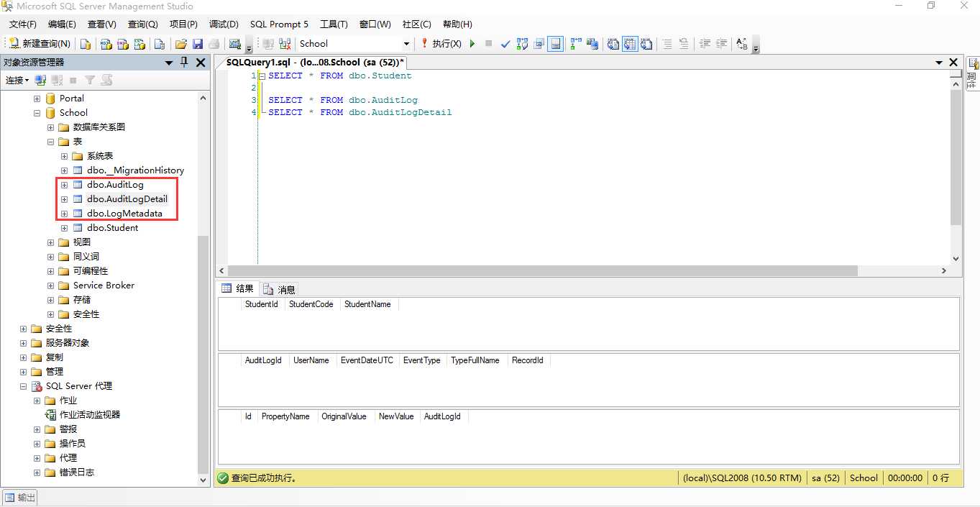The width and height of the screenshot is (980, 507).
Task: Select the Error Logs (错误日志) folder
Action: click(76, 472)
